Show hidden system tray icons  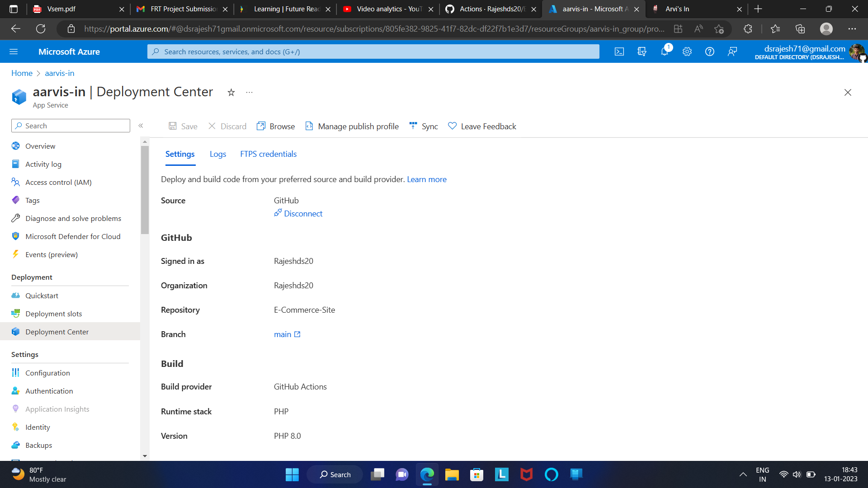743,474
